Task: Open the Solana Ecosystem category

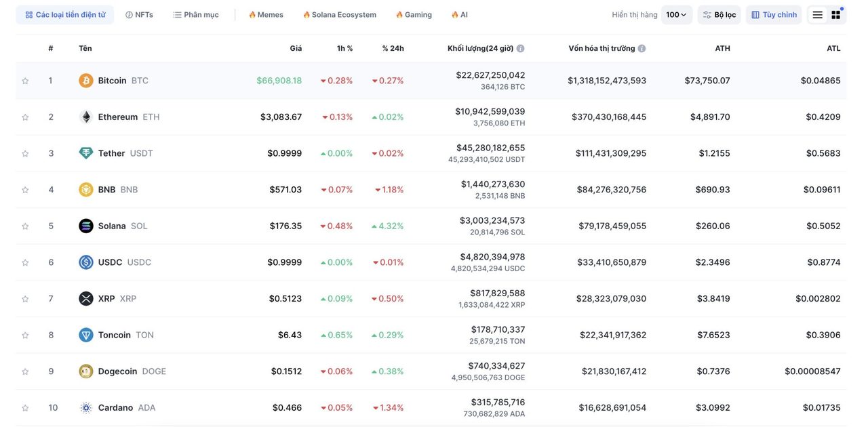Action: tap(339, 15)
